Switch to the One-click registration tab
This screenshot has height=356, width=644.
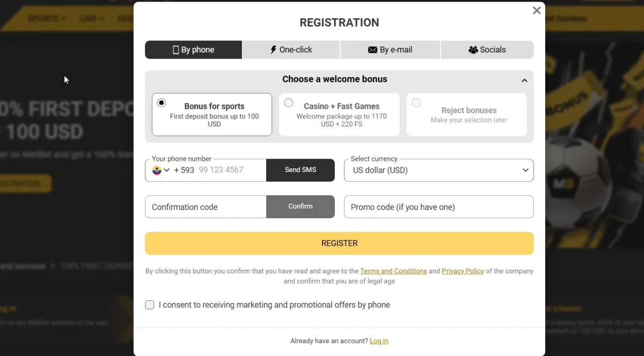(291, 50)
